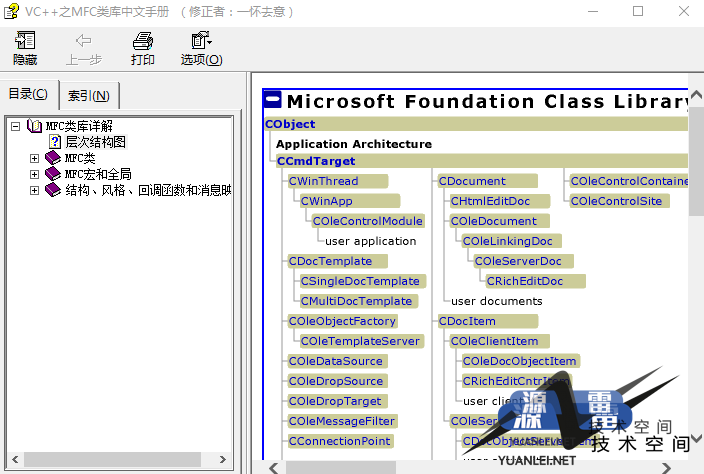The image size is (704, 474).
Task: Open the COleControlModule link
Action: tap(368, 221)
